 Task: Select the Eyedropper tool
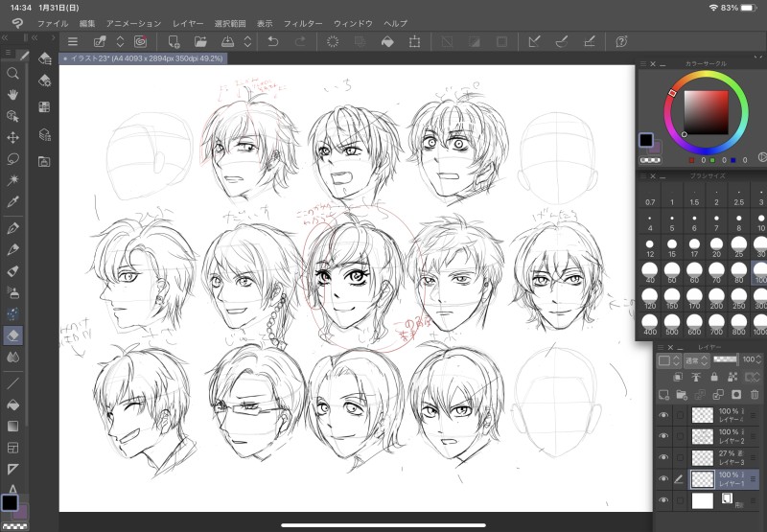coord(12,201)
